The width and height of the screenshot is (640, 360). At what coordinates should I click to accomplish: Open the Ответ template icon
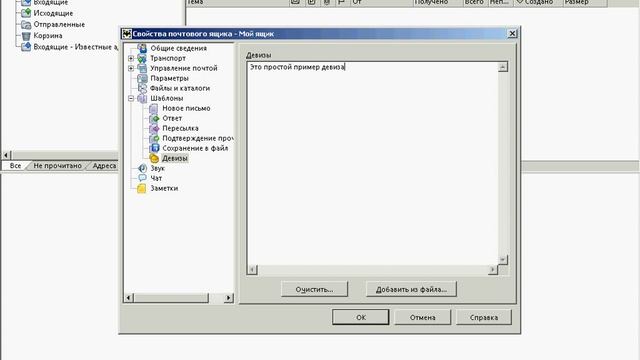[154, 118]
